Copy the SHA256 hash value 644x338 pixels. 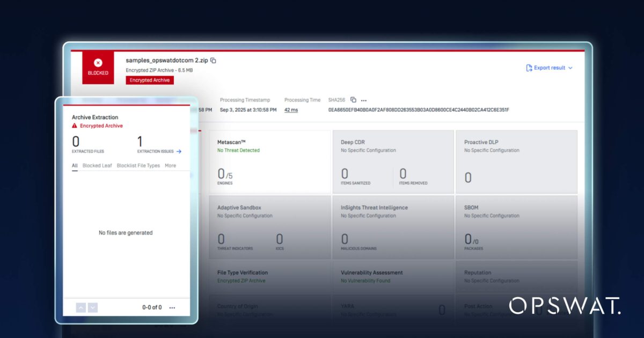coord(353,100)
